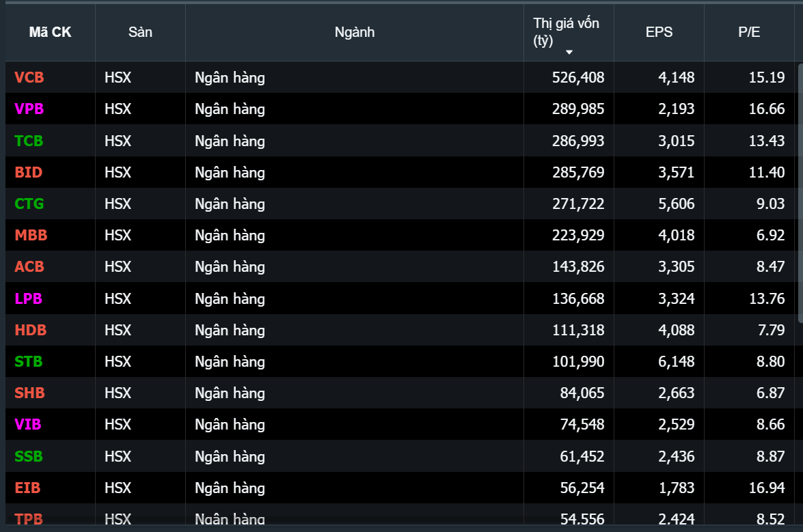This screenshot has height=532, width=803.
Task: Open the VPB stock ticker
Action: pos(29,109)
